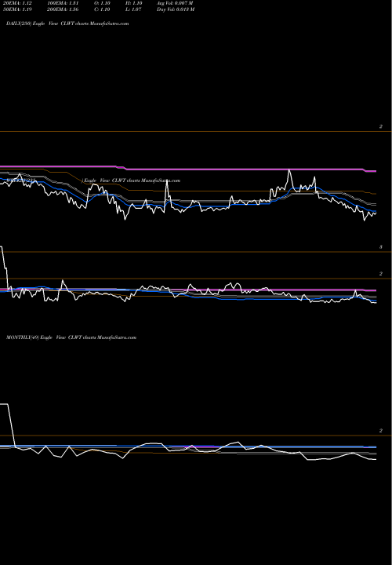Click the DAILY(250) Eagle View chart title
392x565 pixels.
coord(67,24)
